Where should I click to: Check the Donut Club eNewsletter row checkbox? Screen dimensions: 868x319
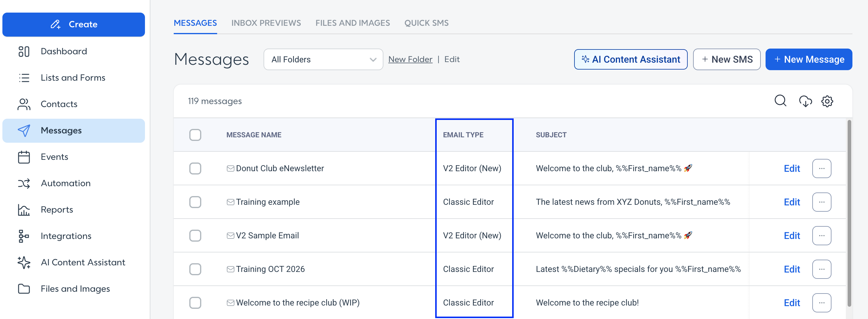pyautogui.click(x=195, y=168)
